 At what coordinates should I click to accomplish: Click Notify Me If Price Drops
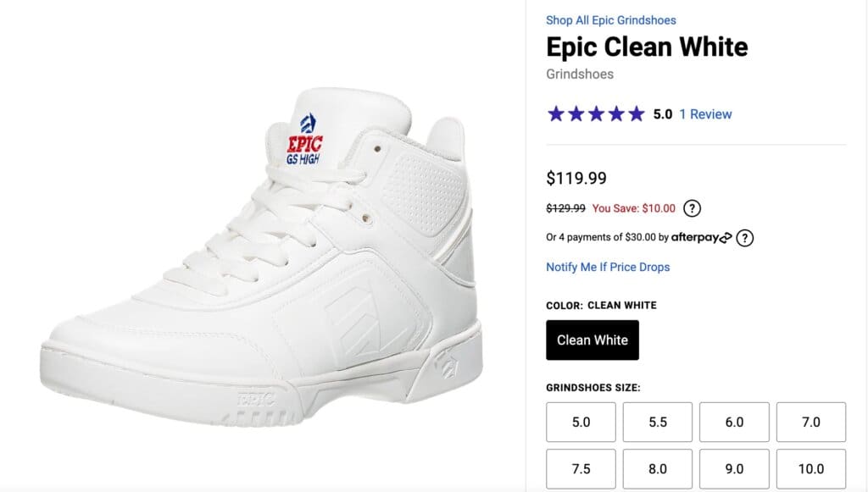pos(608,267)
